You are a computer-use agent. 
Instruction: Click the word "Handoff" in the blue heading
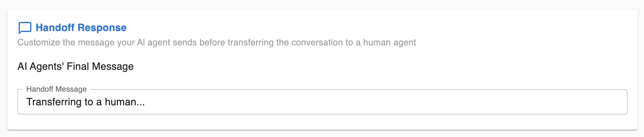pos(55,28)
